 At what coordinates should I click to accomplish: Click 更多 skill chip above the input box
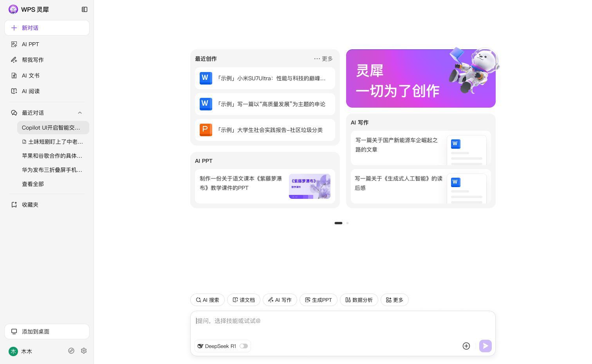tap(395, 300)
